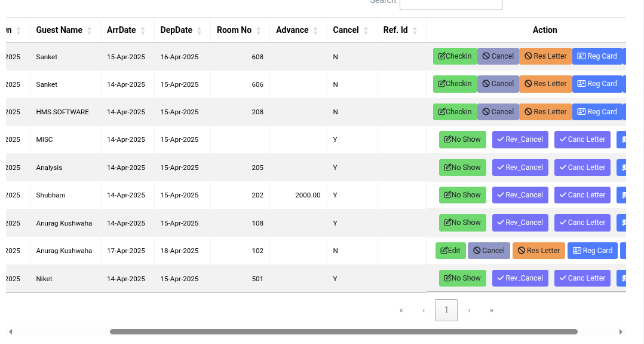The height and width of the screenshot is (344, 644).
Task: Cancel the Sanket room 606 reservation
Action: [x=498, y=84]
